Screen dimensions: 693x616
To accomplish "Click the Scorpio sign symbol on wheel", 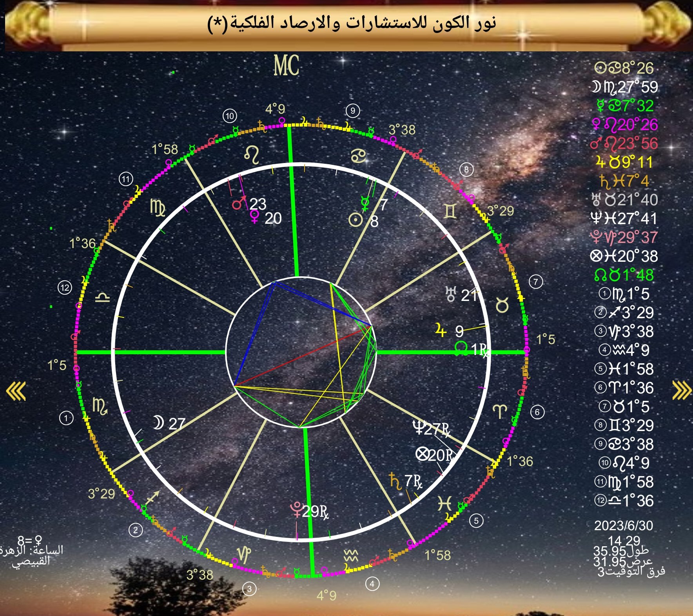I will 100,406.
